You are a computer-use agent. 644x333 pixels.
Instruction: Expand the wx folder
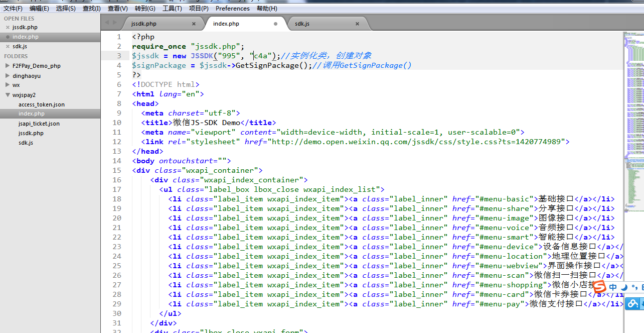coord(7,85)
